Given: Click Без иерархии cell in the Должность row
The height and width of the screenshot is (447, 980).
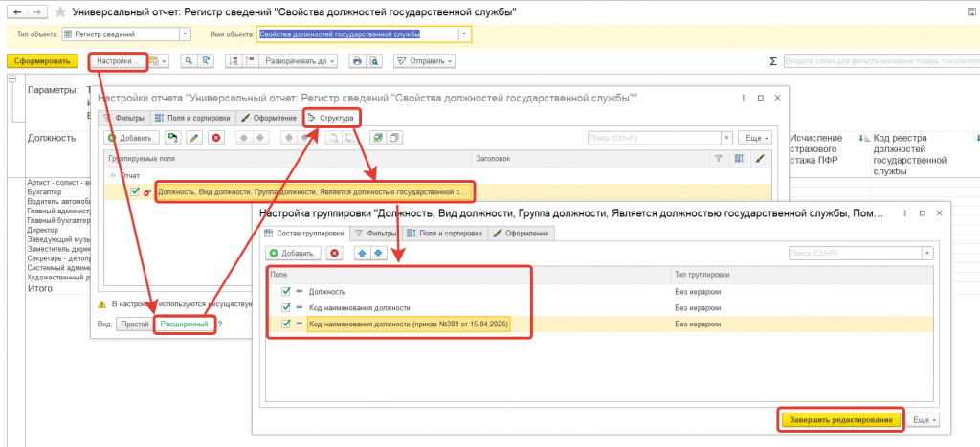Looking at the screenshot, I should (x=698, y=291).
